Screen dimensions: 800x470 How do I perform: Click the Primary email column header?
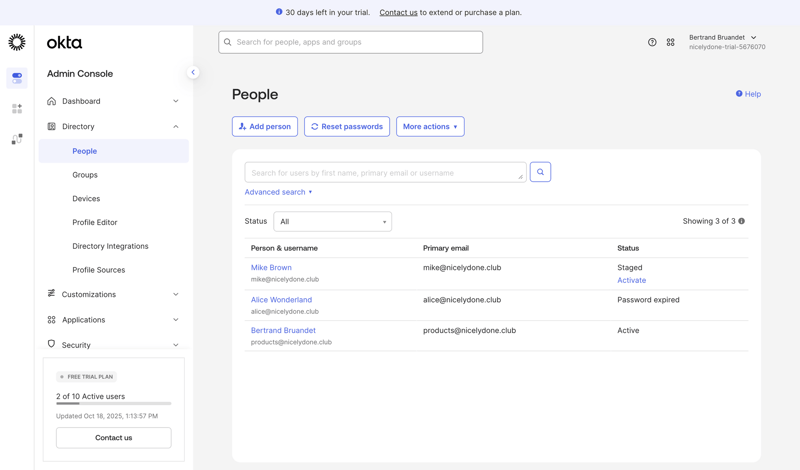(446, 248)
